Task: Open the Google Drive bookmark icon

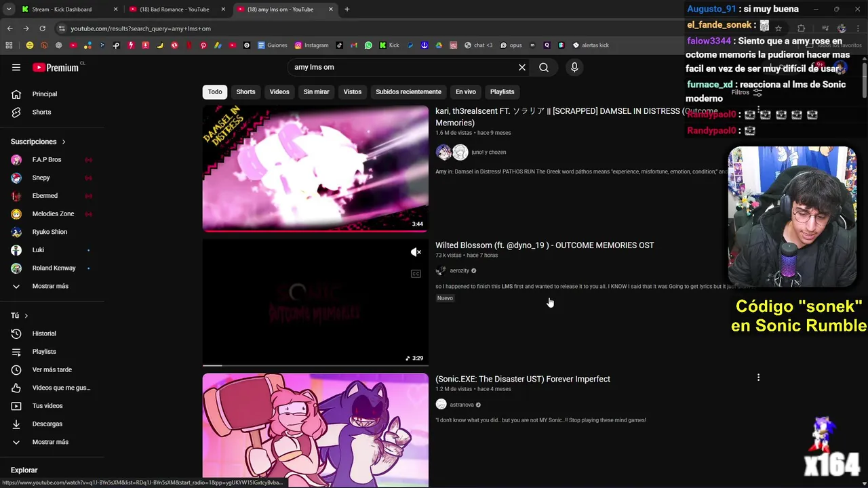Action: click(x=439, y=45)
